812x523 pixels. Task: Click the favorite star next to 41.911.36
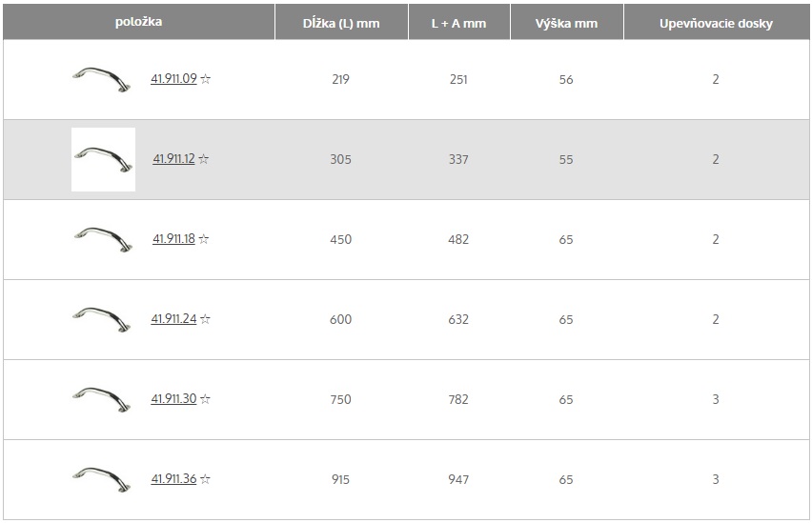point(205,479)
